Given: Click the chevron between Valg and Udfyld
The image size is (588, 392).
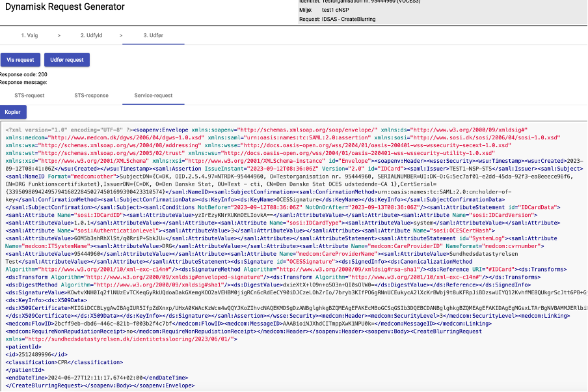Looking at the screenshot, I should coord(59,35).
